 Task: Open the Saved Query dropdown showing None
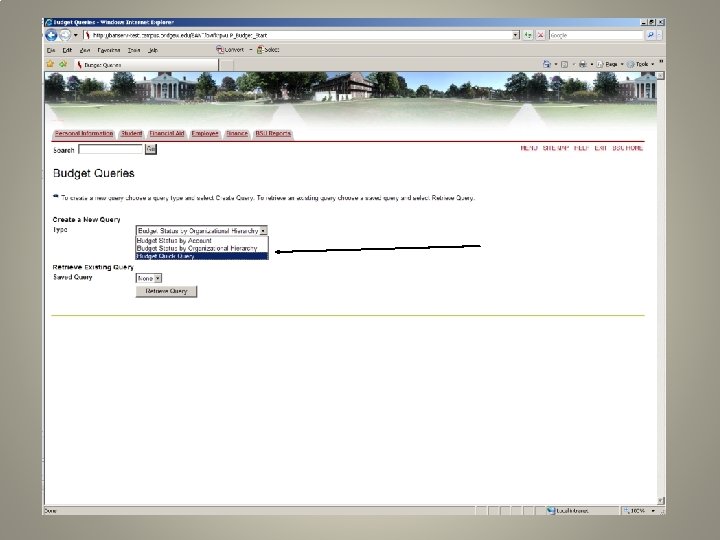149,278
